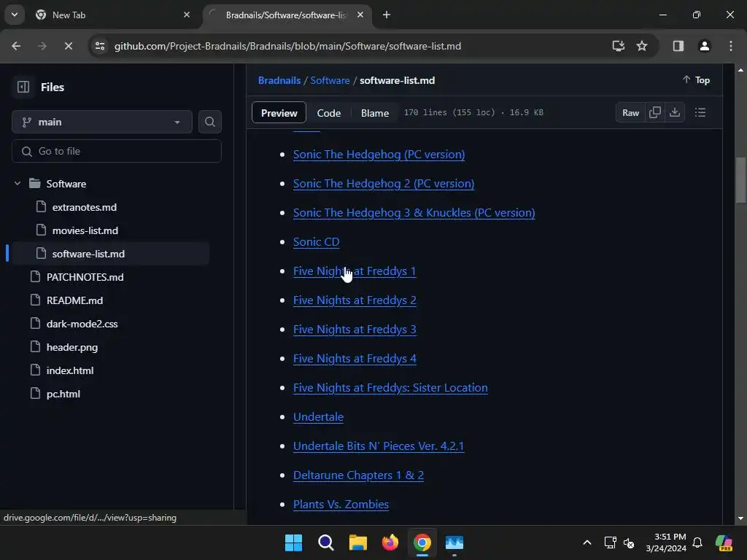Open Windows taskbar search

tap(326, 542)
